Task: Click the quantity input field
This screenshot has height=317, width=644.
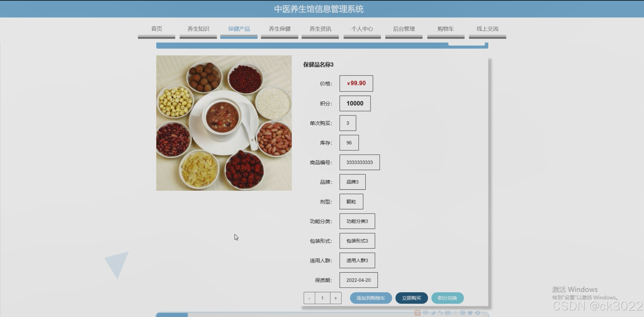Action: click(322, 298)
